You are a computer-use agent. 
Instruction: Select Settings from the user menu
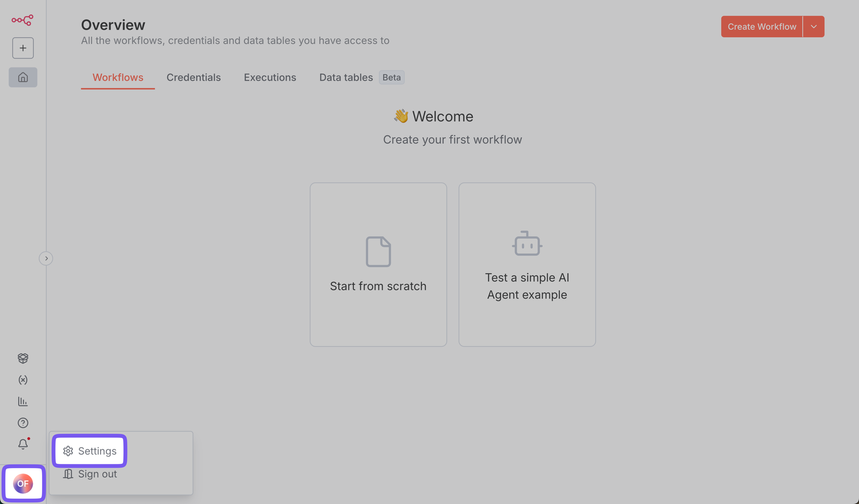90,451
